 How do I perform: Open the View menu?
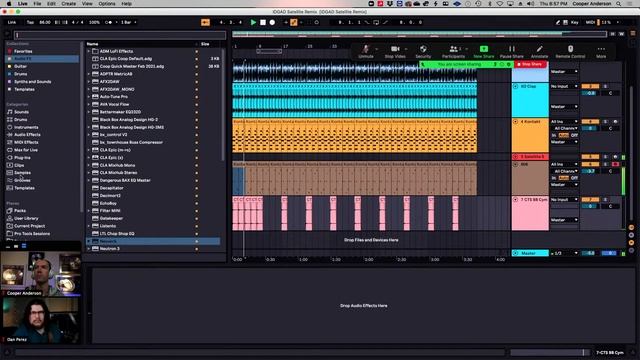(87, 4)
